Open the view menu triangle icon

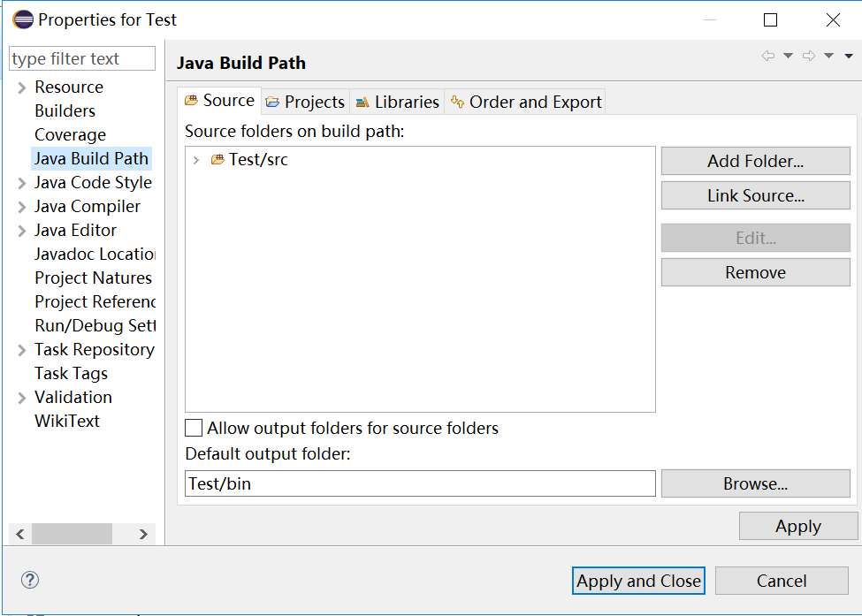point(849,56)
